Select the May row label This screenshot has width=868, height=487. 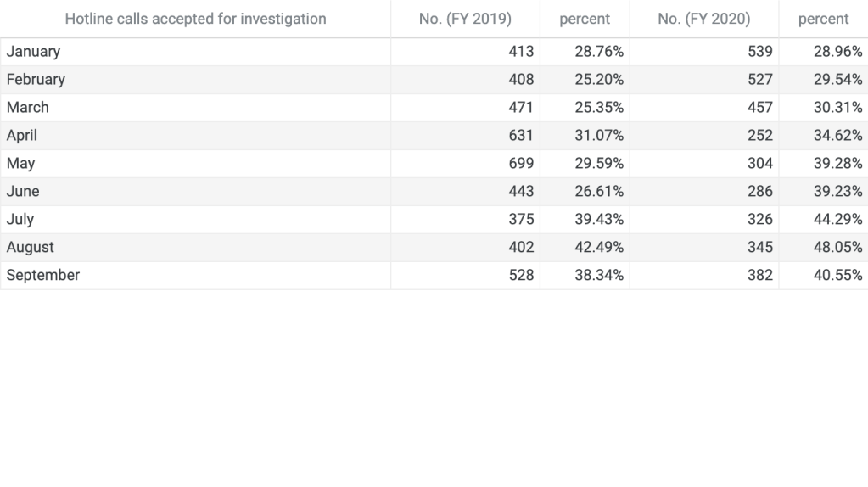click(x=20, y=164)
